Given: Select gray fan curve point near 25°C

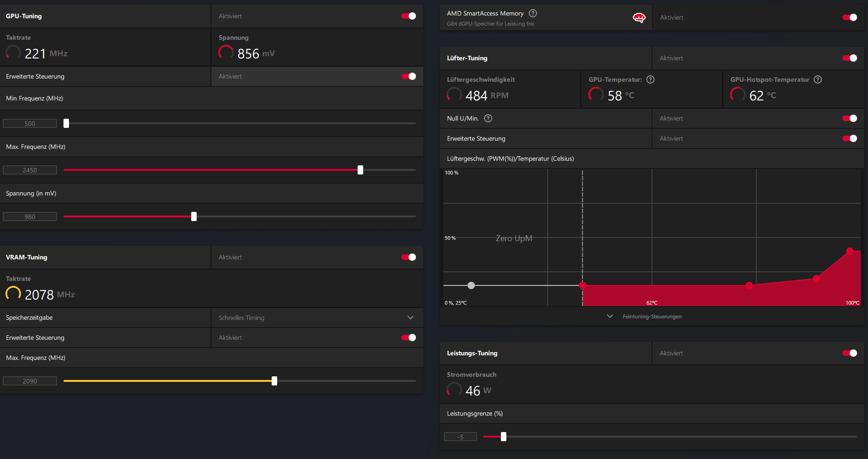Looking at the screenshot, I should tap(471, 285).
